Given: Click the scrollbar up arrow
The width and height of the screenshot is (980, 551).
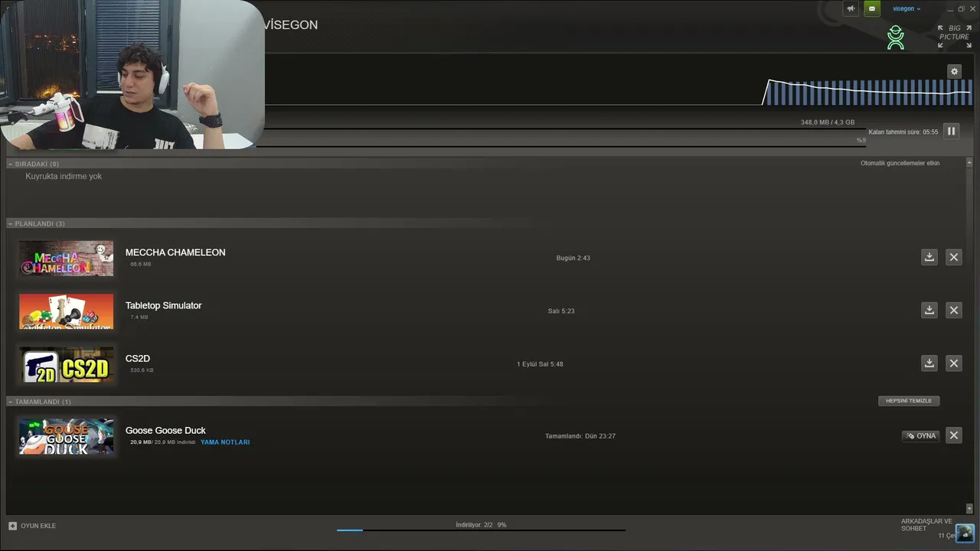Looking at the screenshot, I should 969,163.
